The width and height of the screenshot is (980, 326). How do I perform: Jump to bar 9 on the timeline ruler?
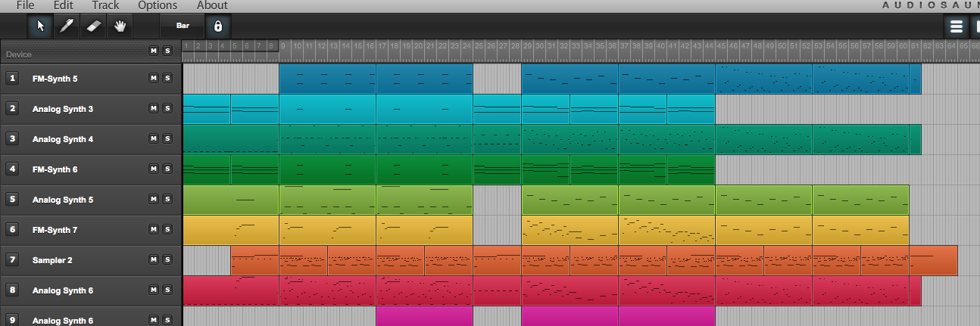pyautogui.click(x=283, y=47)
